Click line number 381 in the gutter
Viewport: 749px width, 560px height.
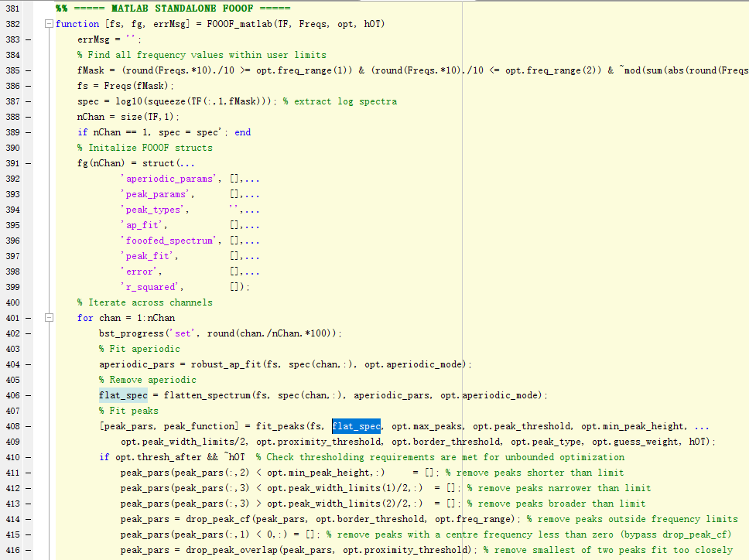[x=13, y=9]
